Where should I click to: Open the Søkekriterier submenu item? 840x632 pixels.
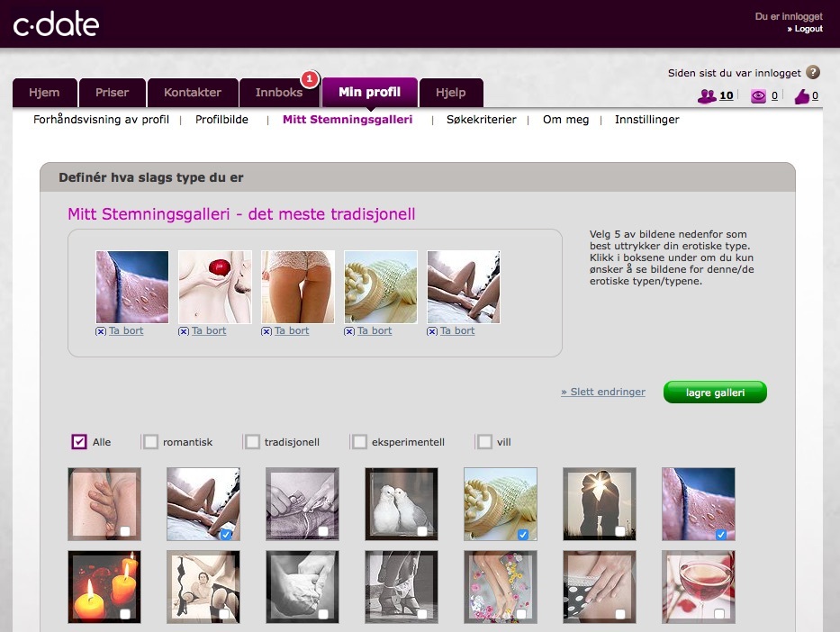pos(481,120)
